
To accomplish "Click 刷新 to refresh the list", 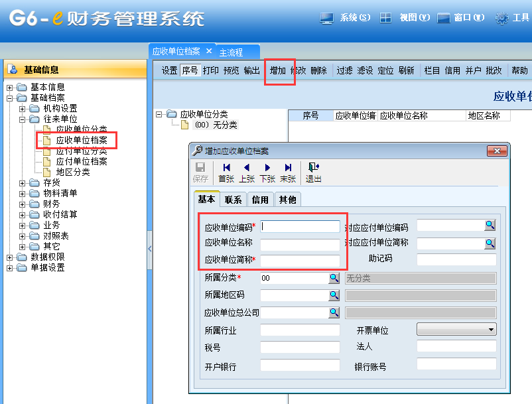I will click(406, 70).
